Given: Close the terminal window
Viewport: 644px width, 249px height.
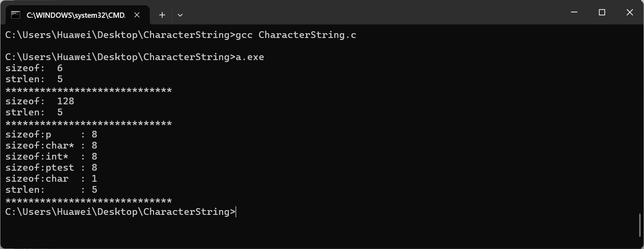Looking at the screenshot, I should 630,13.
